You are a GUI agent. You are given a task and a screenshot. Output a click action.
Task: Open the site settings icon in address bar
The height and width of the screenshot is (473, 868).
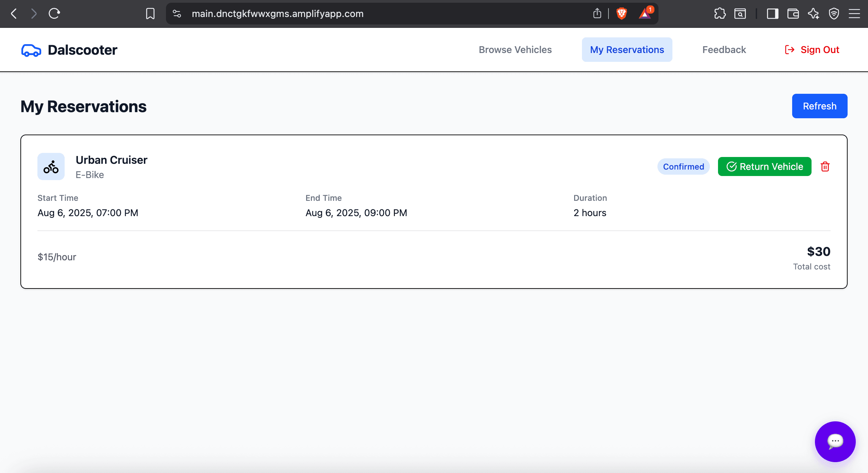click(x=177, y=14)
